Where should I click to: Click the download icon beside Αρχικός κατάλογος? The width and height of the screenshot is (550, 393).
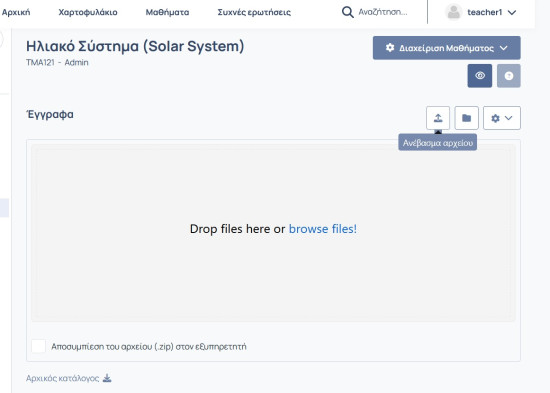pyautogui.click(x=107, y=378)
